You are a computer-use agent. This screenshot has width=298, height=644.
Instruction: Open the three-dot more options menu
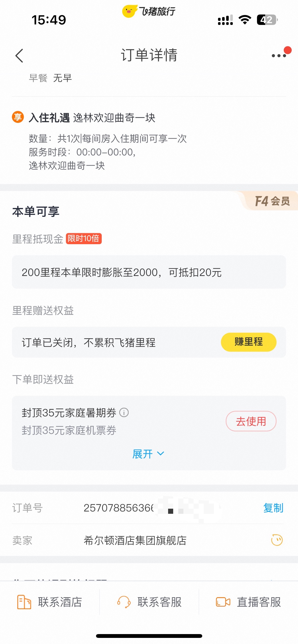[279, 55]
